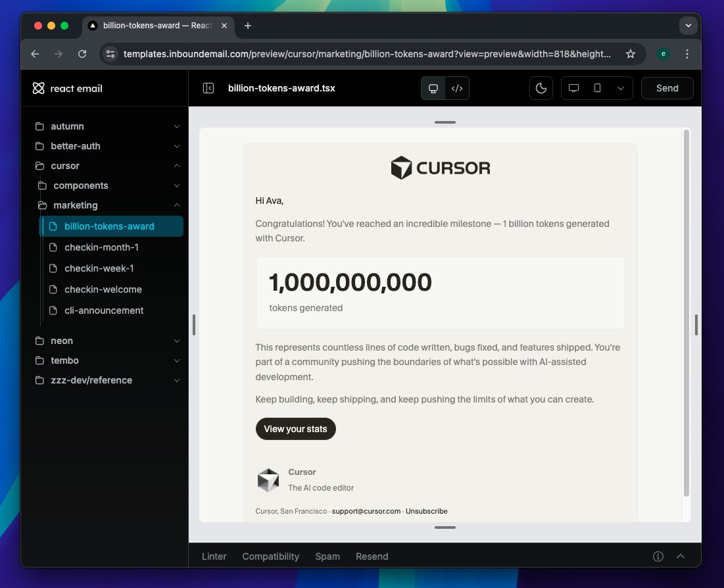Viewport: 724px width, 588px height.
Task: Open the Compatibility tab
Action: click(x=270, y=556)
